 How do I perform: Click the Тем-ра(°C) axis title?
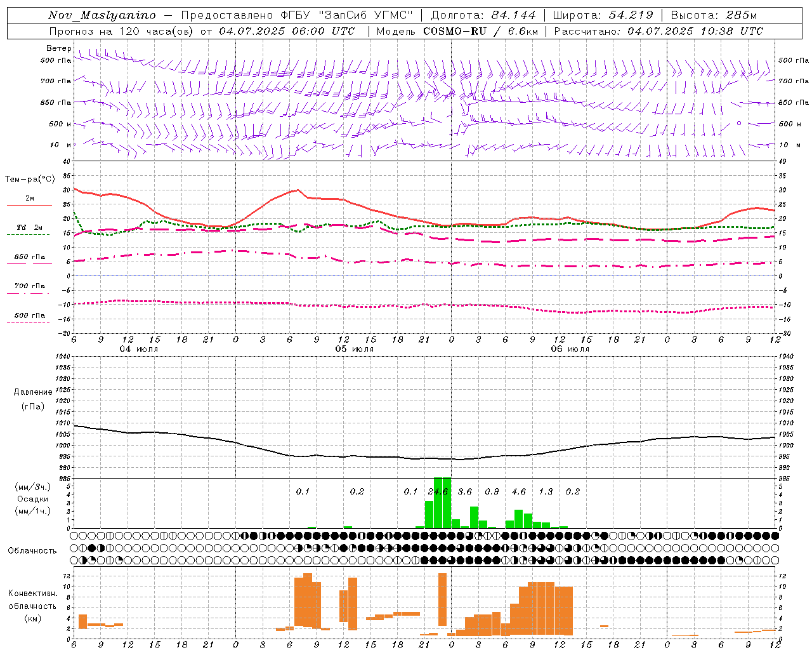pyautogui.click(x=30, y=180)
